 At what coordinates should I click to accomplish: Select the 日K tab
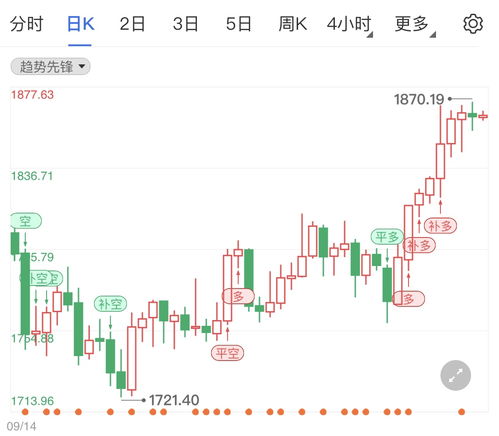click(81, 24)
